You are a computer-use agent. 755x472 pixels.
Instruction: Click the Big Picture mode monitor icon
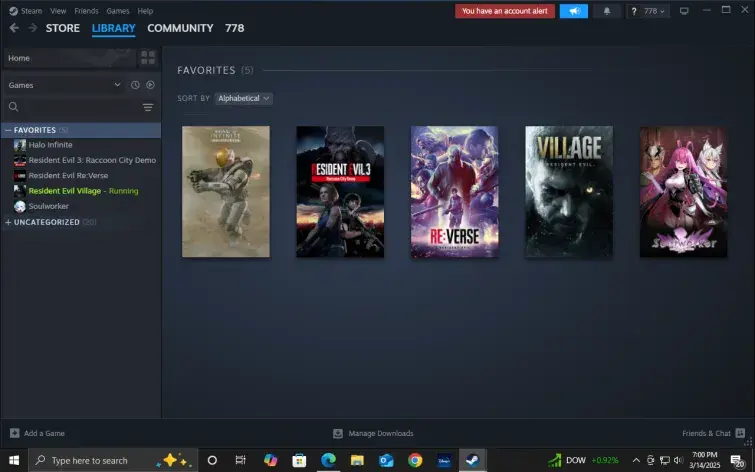click(x=684, y=11)
